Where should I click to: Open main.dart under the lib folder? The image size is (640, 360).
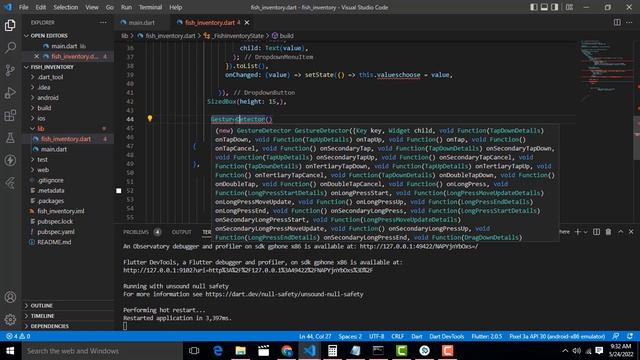click(53, 149)
